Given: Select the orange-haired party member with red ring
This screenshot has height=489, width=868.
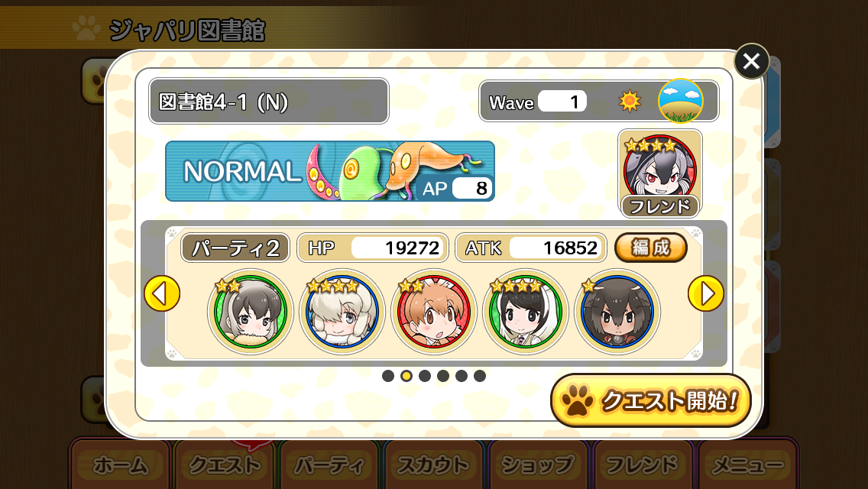Looking at the screenshot, I should click(x=434, y=311).
